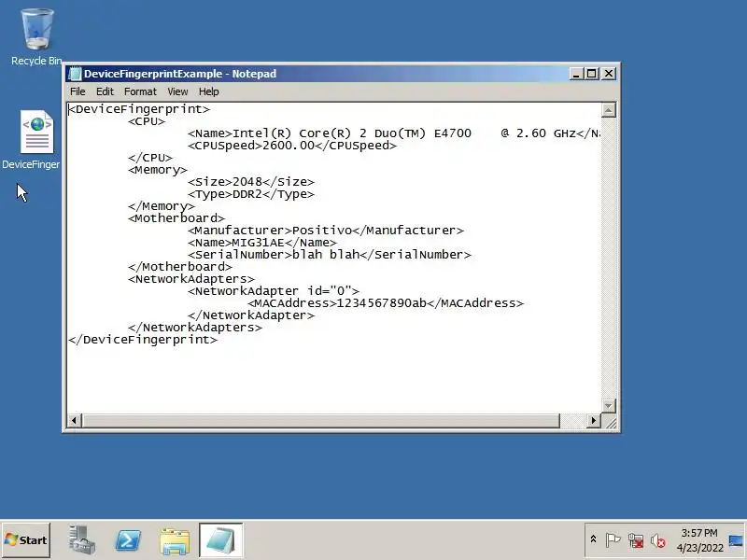
Task: Click the Type DDR2 line
Action: [251, 194]
